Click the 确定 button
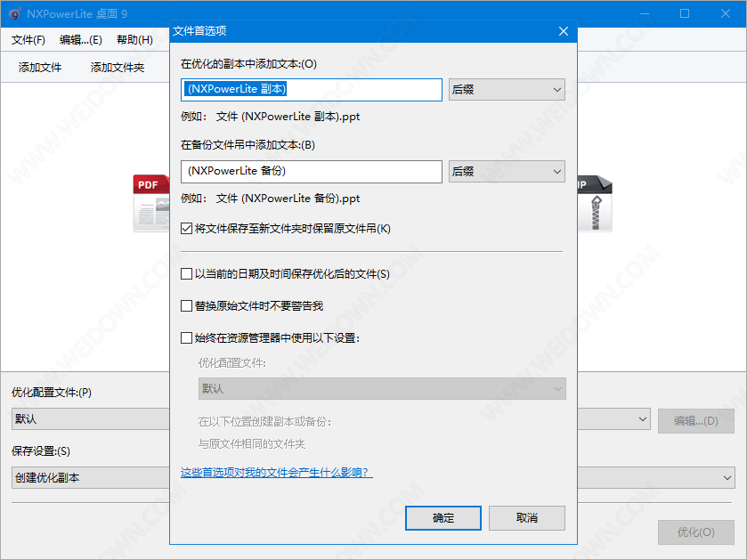Screen dimensions: 747x560 tap(443, 518)
